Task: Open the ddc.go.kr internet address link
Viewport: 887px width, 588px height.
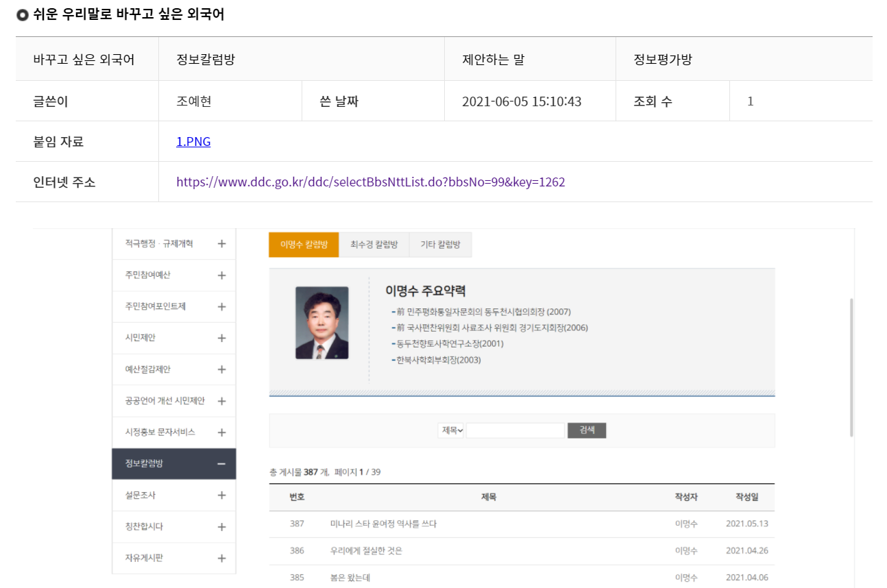Action: [x=370, y=182]
